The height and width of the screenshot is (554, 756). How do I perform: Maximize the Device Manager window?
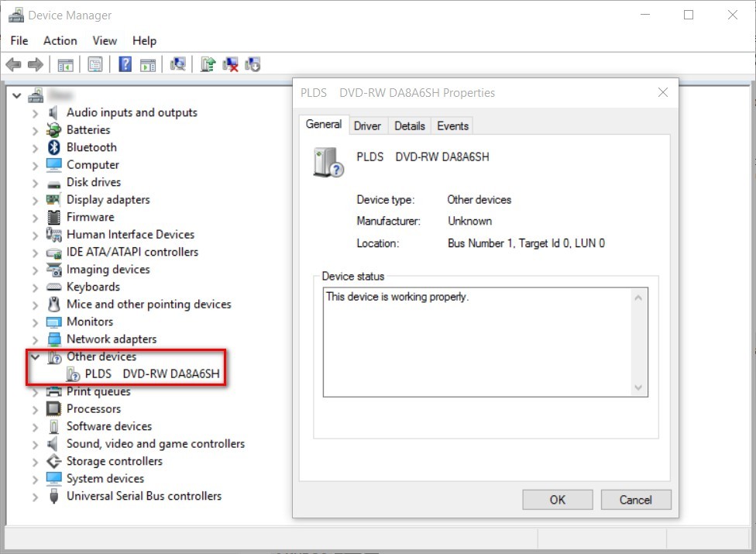(689, 15)
